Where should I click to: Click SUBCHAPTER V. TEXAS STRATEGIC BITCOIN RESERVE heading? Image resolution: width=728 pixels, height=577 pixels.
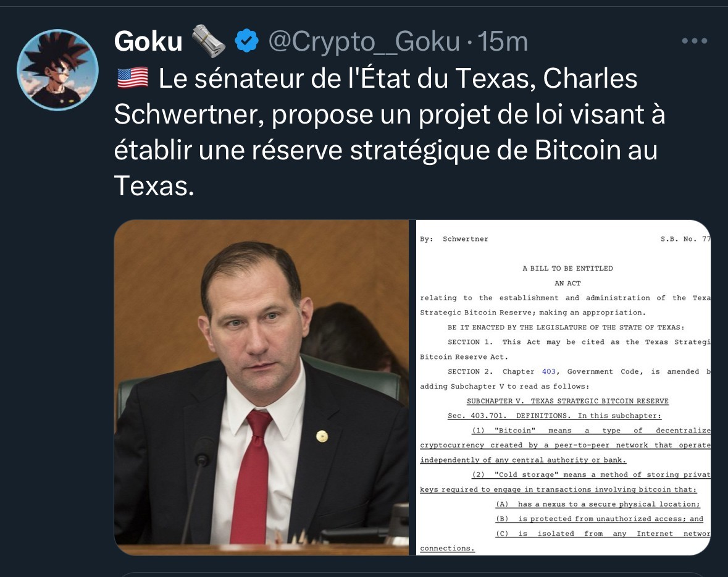(567, 401)
